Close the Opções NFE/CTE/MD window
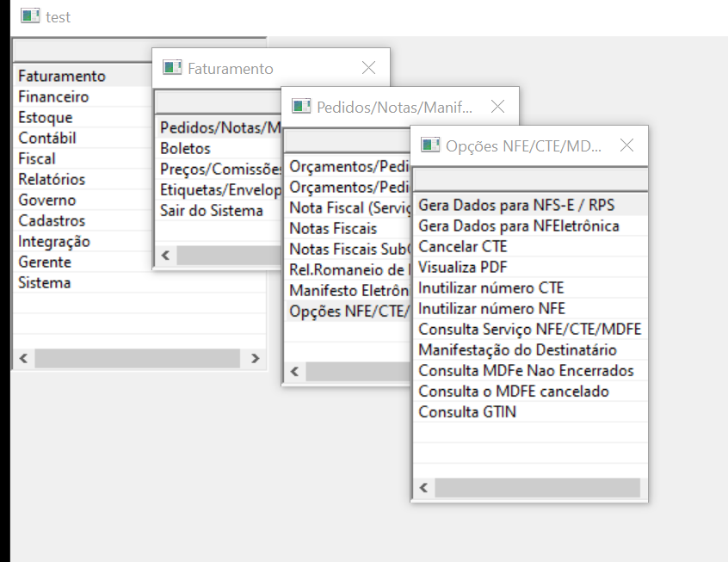The height and width of the screenshot is (562, 728). 626,145
